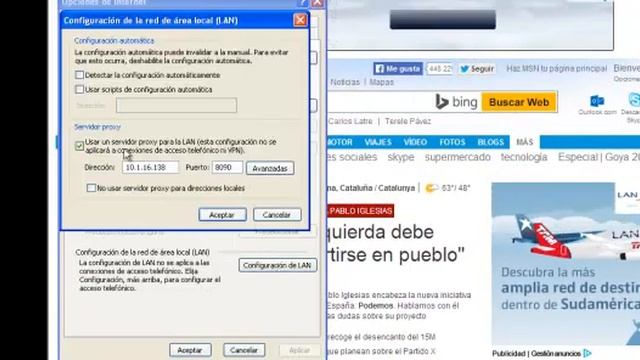Viewport: 640px width, 360px height.
Task: Open the Noticias link on MSN
Action: click(x=345, y=82)
